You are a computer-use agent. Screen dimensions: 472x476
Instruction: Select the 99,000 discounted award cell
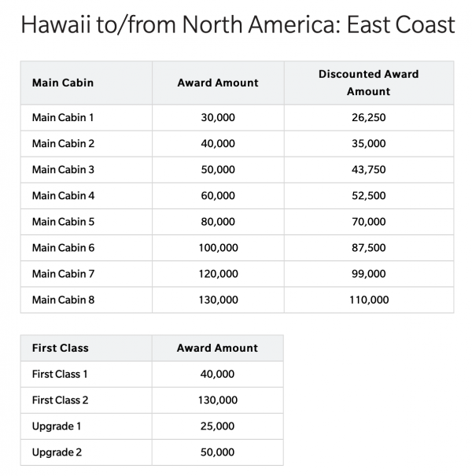368,274
